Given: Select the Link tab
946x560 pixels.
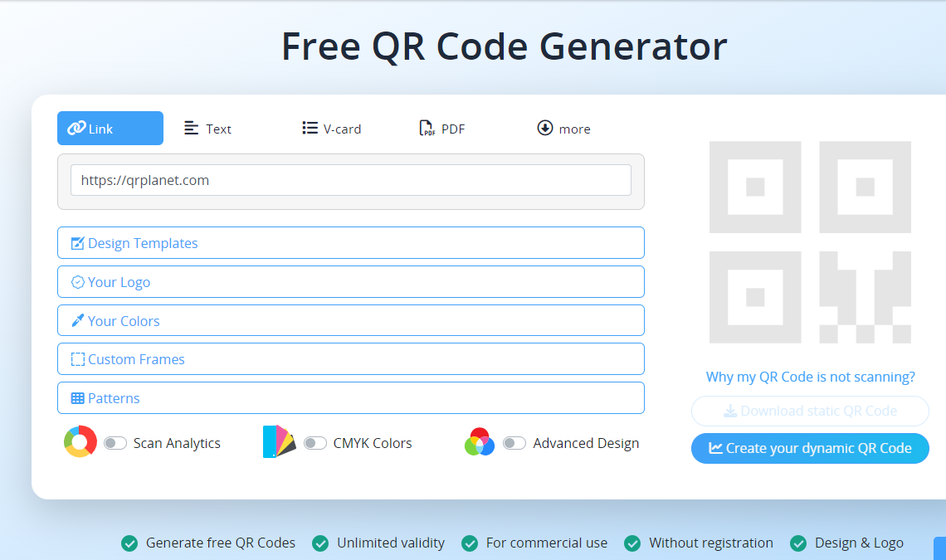Looking at the screenshot, I should click(x=110, y=128).
